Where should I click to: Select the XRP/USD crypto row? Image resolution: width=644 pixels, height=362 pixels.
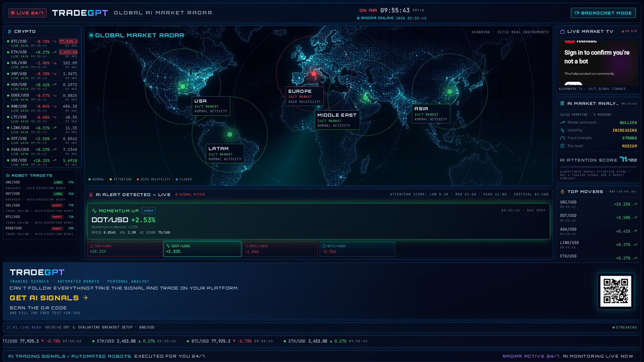(42, 76)
